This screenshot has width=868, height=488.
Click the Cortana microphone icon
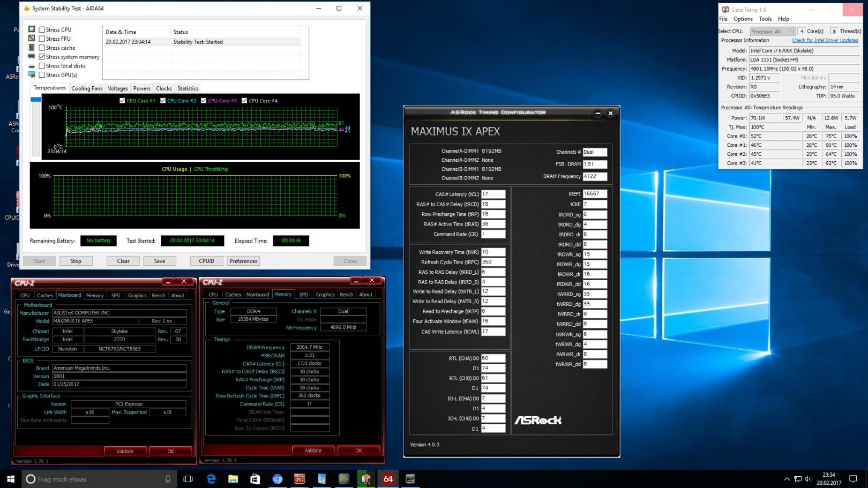tap(168, 479)
